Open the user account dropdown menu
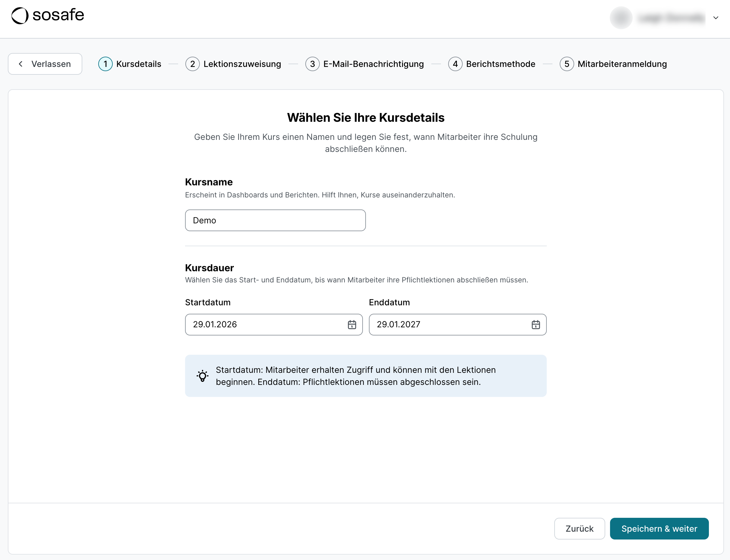This screenshot has width=730, height=560. tap(716, 18)
